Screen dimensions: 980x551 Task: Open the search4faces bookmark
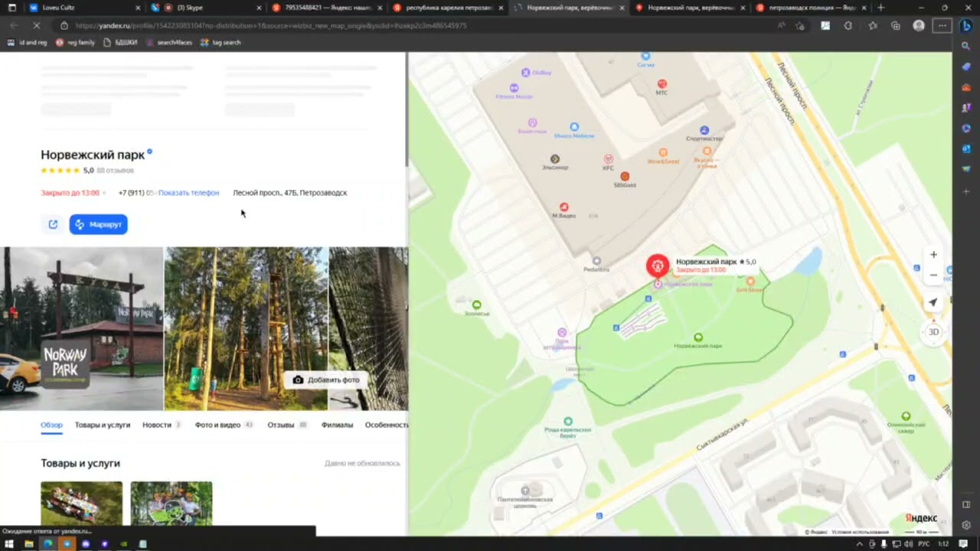click(x=169, y=43)
